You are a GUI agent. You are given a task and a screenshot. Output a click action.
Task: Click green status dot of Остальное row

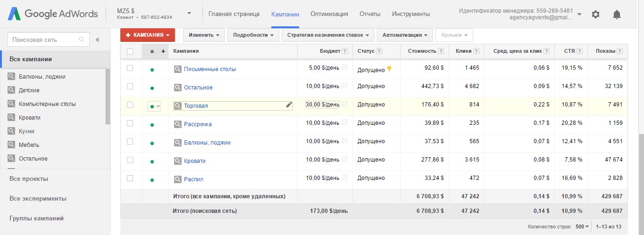click(152, 88)
